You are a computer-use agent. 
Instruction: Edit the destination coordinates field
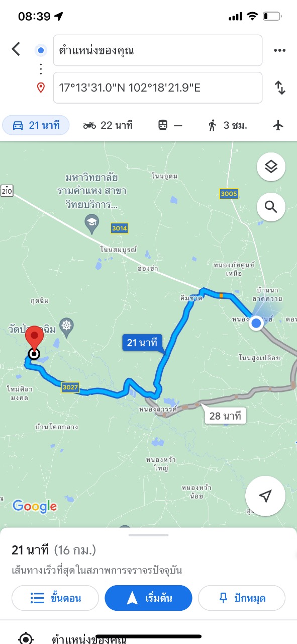pos(158,88)
